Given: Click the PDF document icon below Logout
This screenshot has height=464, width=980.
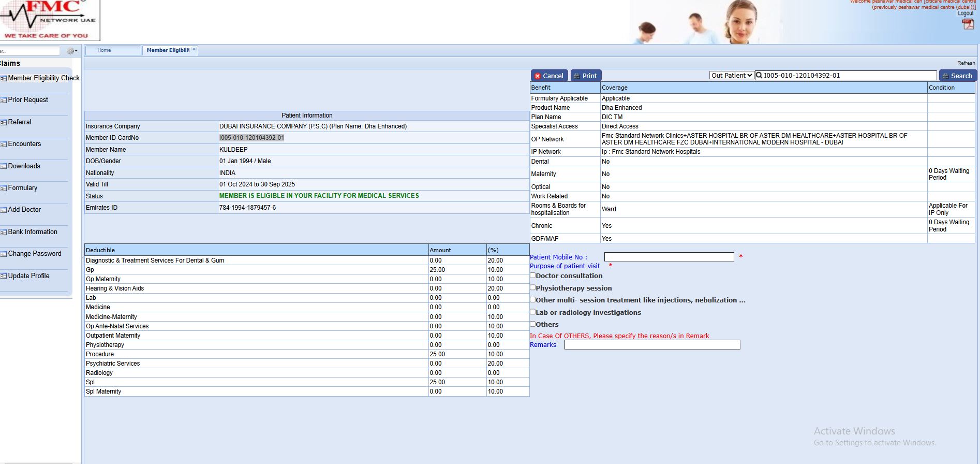Looking at the screenshot, I should 968,24.
